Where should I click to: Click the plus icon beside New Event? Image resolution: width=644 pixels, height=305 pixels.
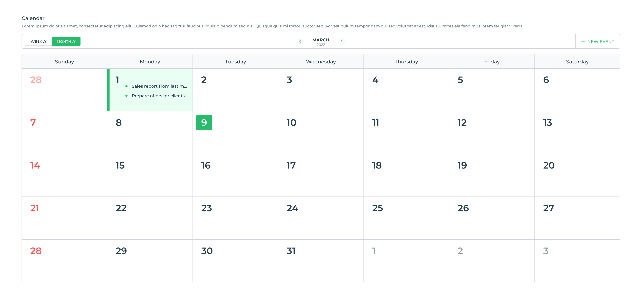(583, 42)
